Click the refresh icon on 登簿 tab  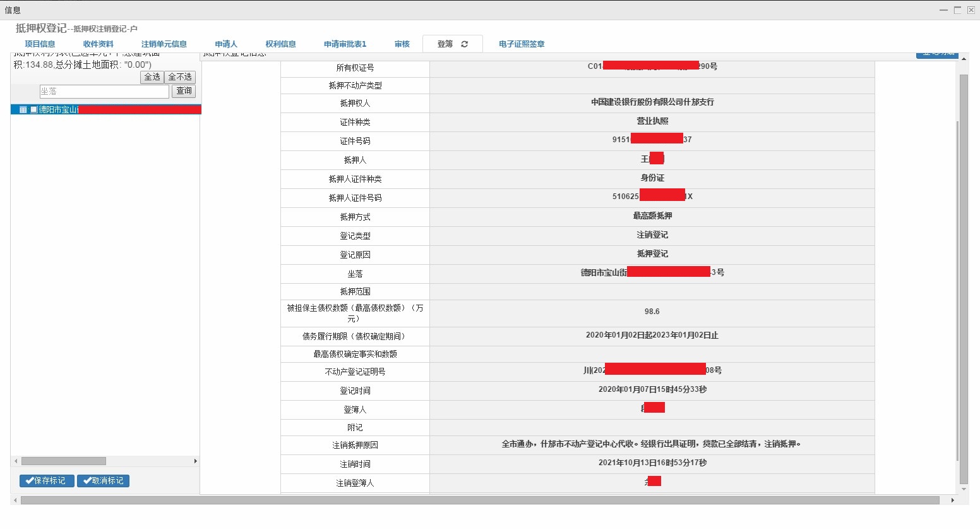tap(465, 44)
